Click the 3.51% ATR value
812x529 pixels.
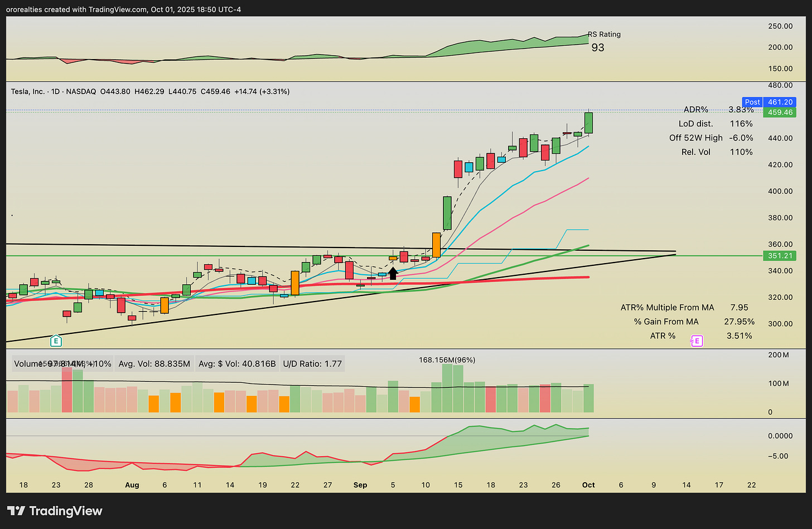[739, 336]
